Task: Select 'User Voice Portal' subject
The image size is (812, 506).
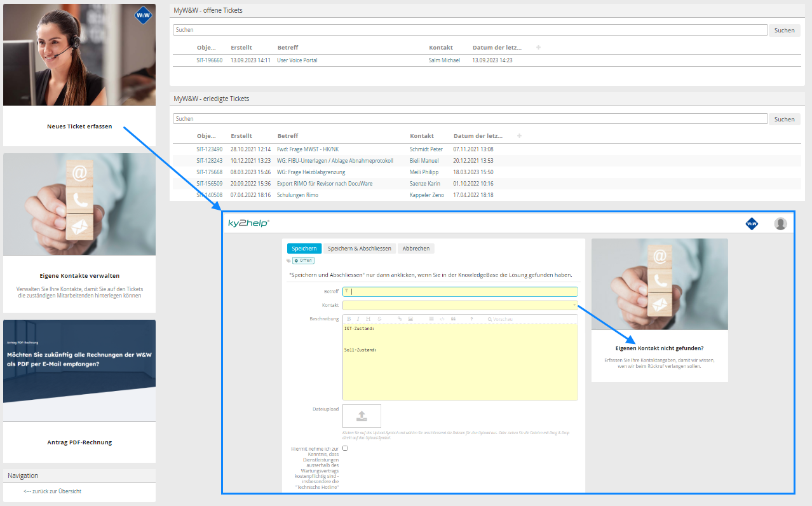Action: 297,60
